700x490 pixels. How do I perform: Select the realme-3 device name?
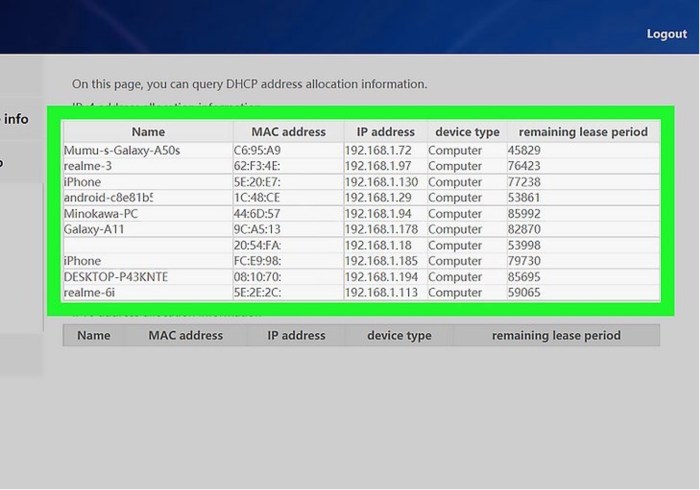88,166
